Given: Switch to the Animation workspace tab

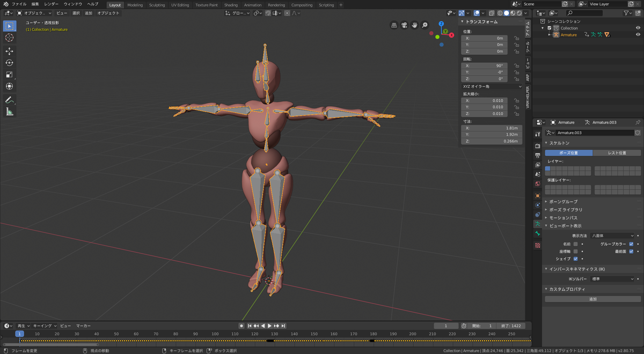Looking at the screenshot, I should (x=253, y=5).
